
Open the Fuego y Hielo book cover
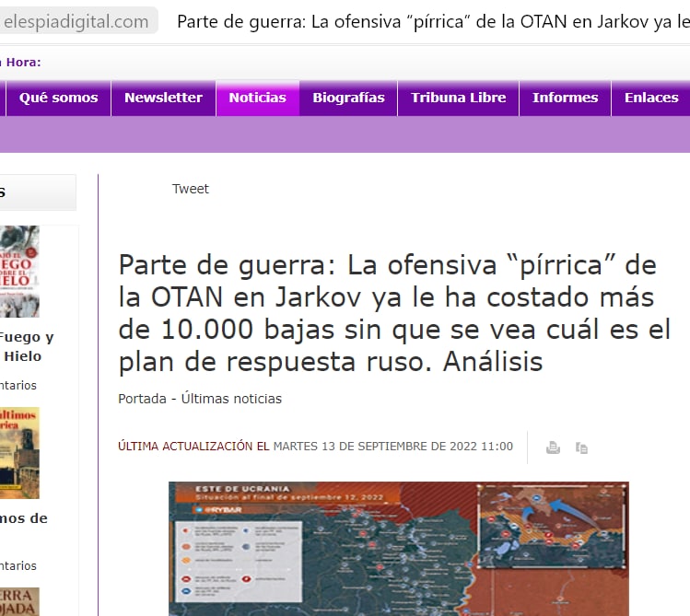coord(19,272)
